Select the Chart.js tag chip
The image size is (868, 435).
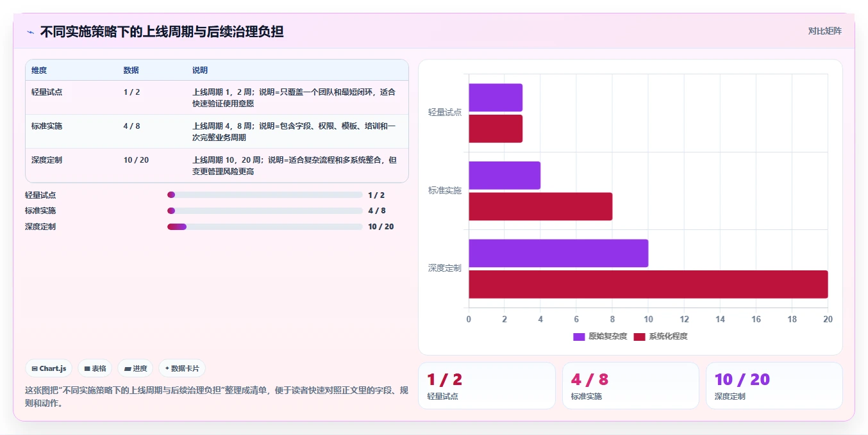pos(49,368)
